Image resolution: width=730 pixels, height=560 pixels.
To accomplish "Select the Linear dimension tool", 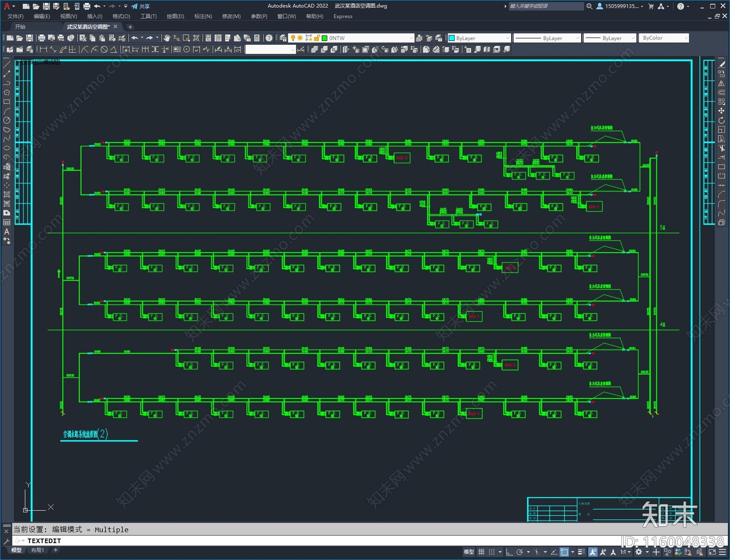I will point(44,49).
